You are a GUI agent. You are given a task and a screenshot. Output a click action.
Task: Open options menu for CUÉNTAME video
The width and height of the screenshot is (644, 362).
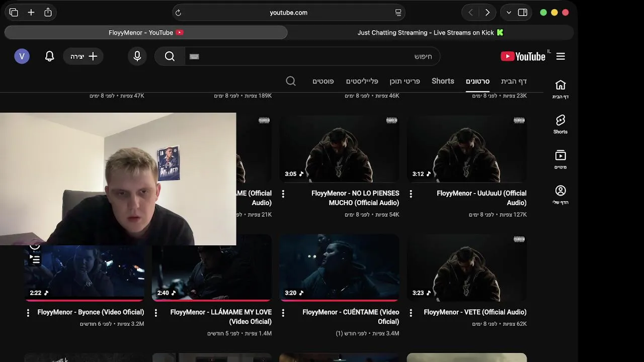(x=283, y=313)
